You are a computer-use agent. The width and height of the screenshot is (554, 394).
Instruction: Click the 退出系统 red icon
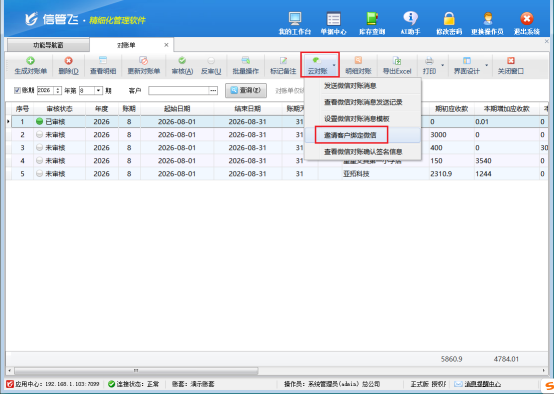tap(526, 18)
